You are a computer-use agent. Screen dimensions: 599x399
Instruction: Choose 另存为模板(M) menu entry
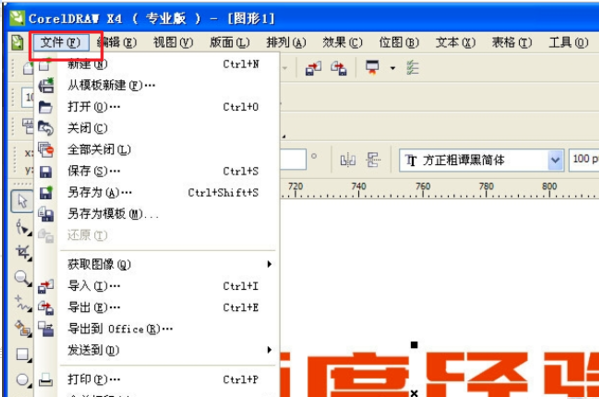[x=157, y=214]
